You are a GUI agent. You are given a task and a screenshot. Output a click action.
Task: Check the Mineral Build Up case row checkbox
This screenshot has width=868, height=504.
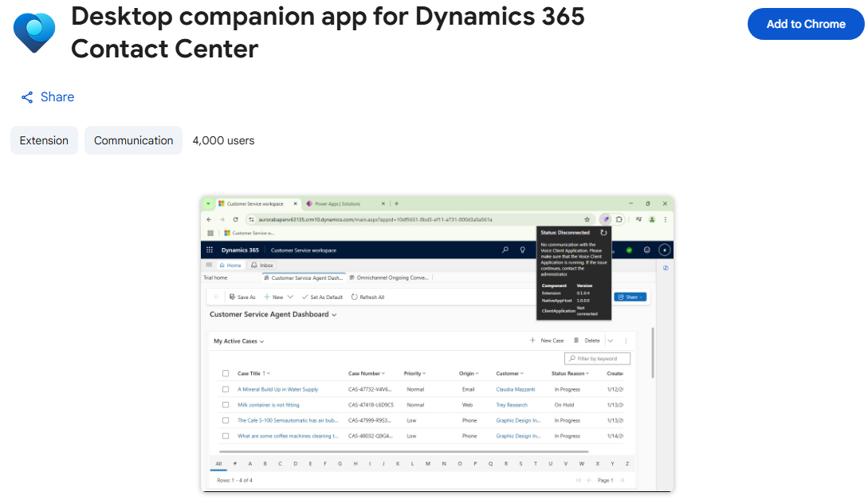pos(226,389)
